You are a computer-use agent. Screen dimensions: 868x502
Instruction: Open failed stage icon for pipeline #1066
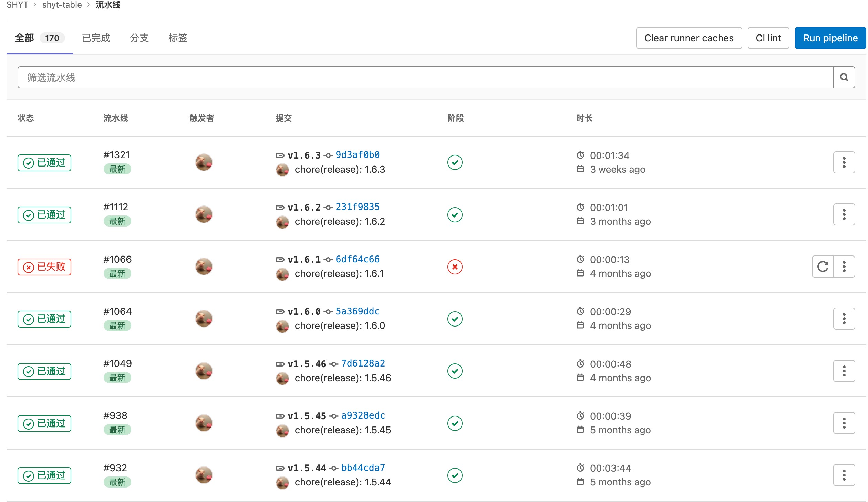click(x=455, y=267)
